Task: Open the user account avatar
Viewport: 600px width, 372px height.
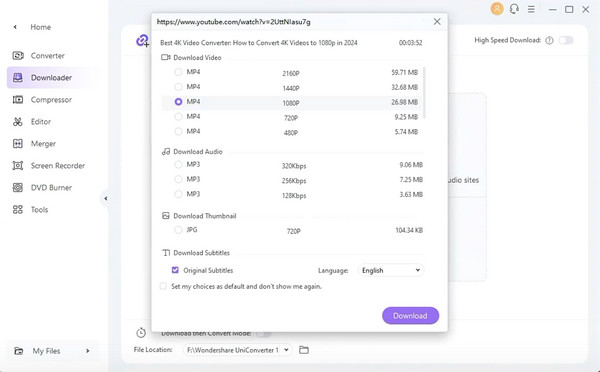Action: point(497,9)
